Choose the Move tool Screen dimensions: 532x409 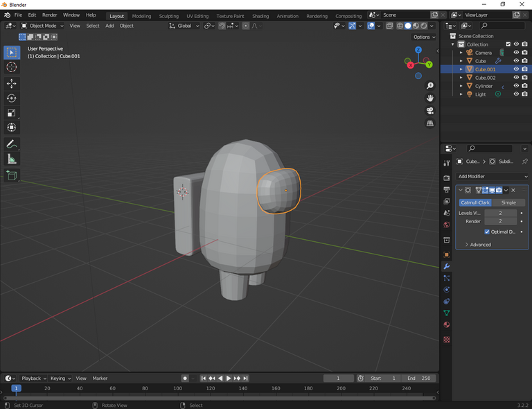pyautogui.click(x=12, y=83)
